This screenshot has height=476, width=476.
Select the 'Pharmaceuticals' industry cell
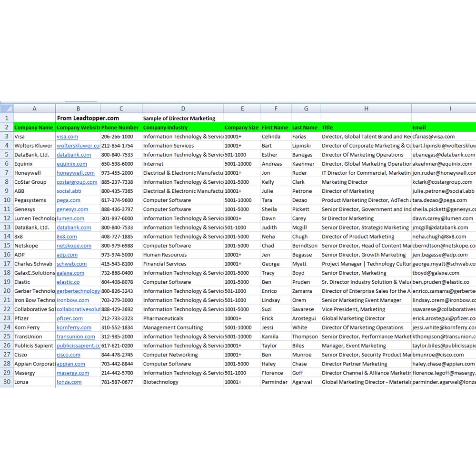(183, 318)
